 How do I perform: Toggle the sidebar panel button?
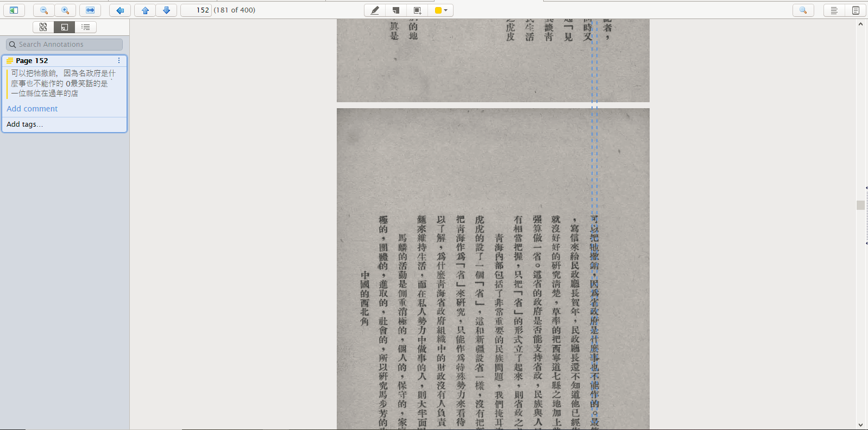14,10
